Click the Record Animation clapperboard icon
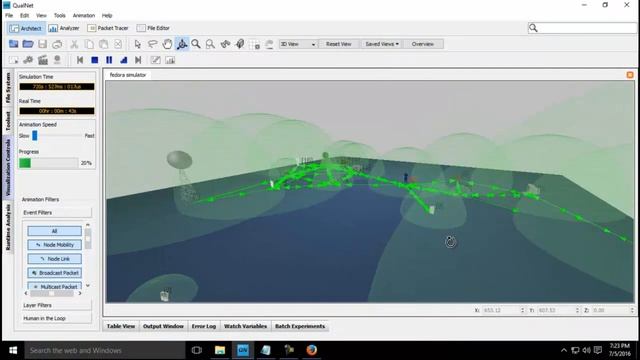This screenshot has height=360, width=640. point(43,60)
